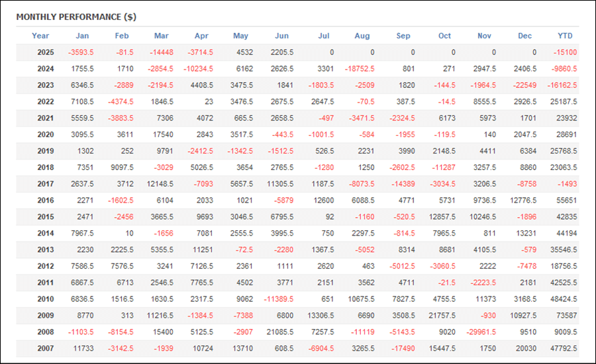Click the 2007 December value 20030
Image resolution: width=596 pixels, height=364 pixels.
click(526, 348)
